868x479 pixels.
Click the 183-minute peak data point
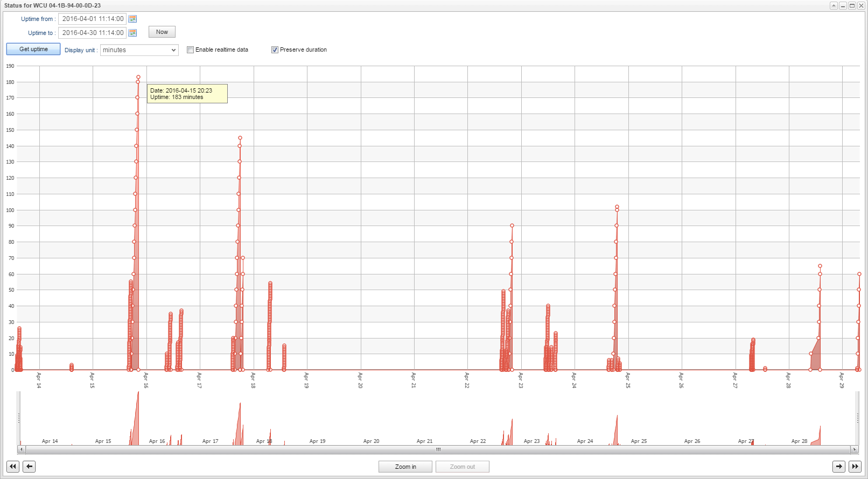click(138, 77)
